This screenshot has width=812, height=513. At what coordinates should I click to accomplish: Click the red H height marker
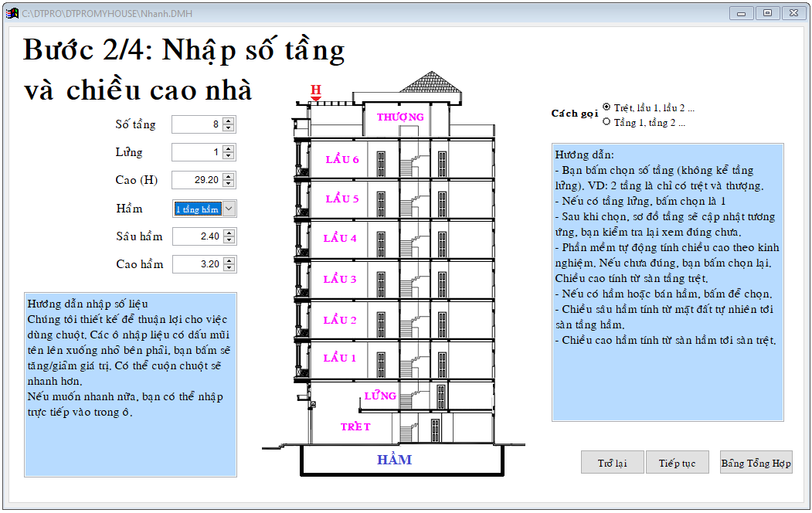click(x=316, y=92)
